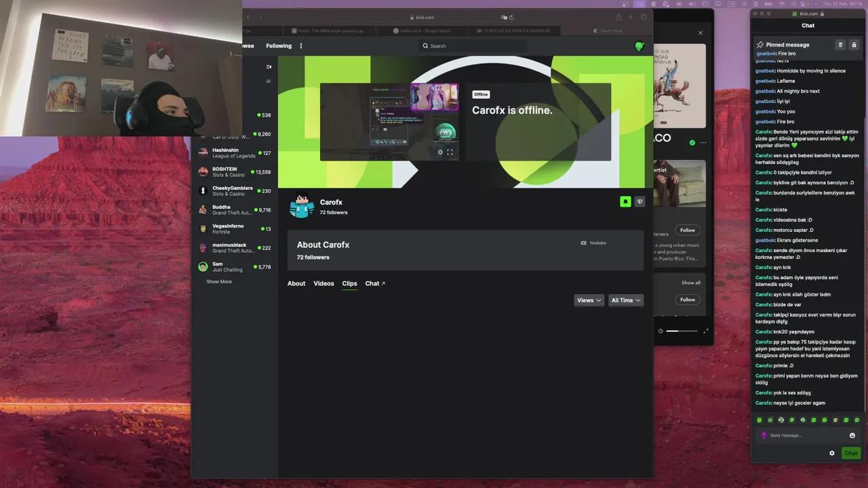Image resolution: width=868 pixels, height=488 pixels.
Task: Delete the pinned message with trash icon
Action: [840, 45]
